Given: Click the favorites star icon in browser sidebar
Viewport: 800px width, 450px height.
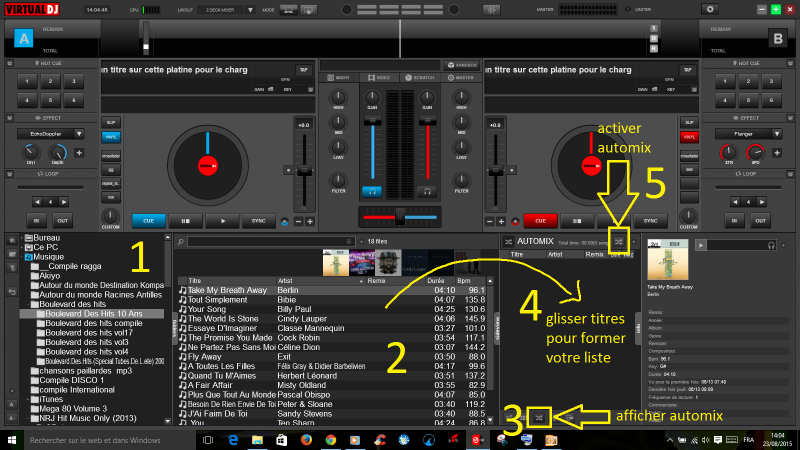Looking at the screenshot, I should 12,240.
